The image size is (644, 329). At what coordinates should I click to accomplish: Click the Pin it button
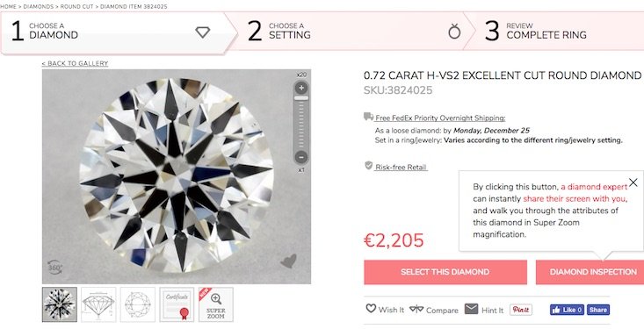(x=521, y=310)
